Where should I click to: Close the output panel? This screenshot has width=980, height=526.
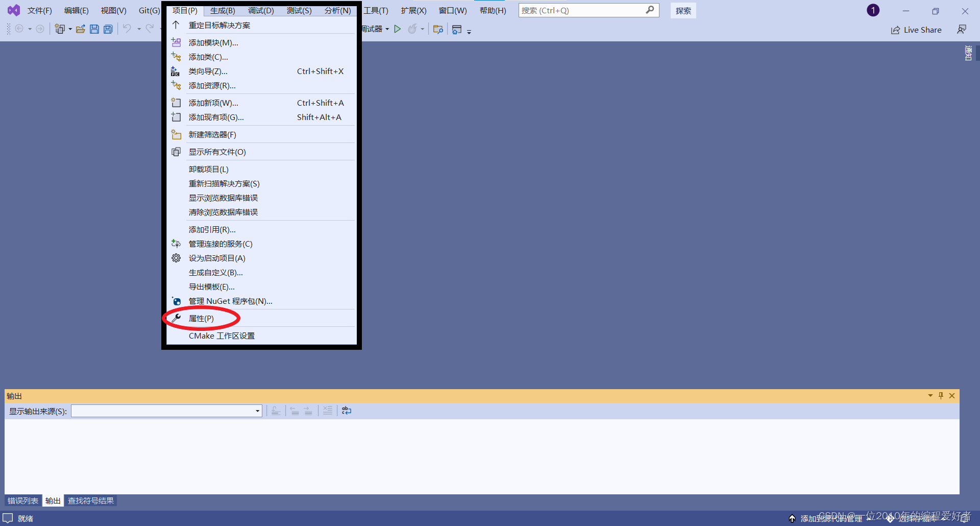click(952, 396)
